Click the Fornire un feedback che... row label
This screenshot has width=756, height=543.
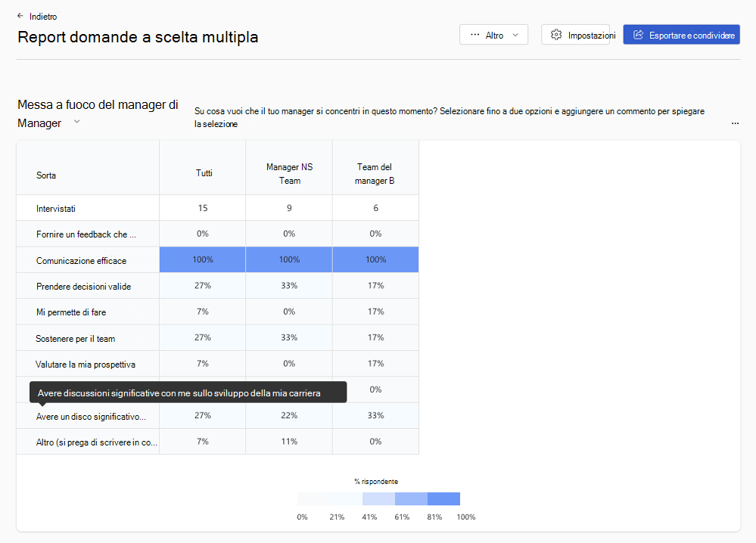click(86, 234)
